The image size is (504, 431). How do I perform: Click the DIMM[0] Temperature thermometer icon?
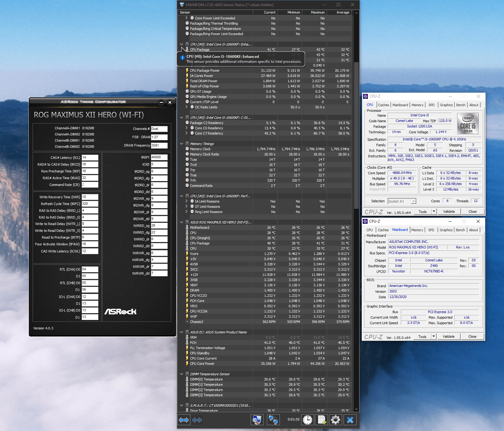pyautogui.click(x=187, y=379)
